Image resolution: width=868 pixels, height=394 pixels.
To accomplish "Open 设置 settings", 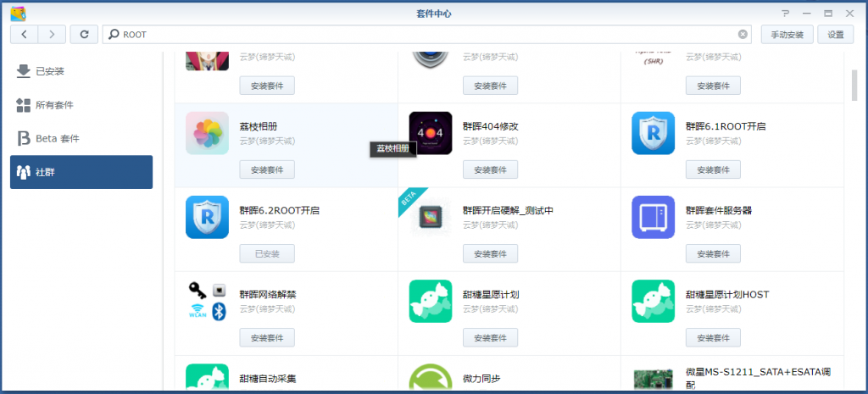I will click(x=835, y=34).
